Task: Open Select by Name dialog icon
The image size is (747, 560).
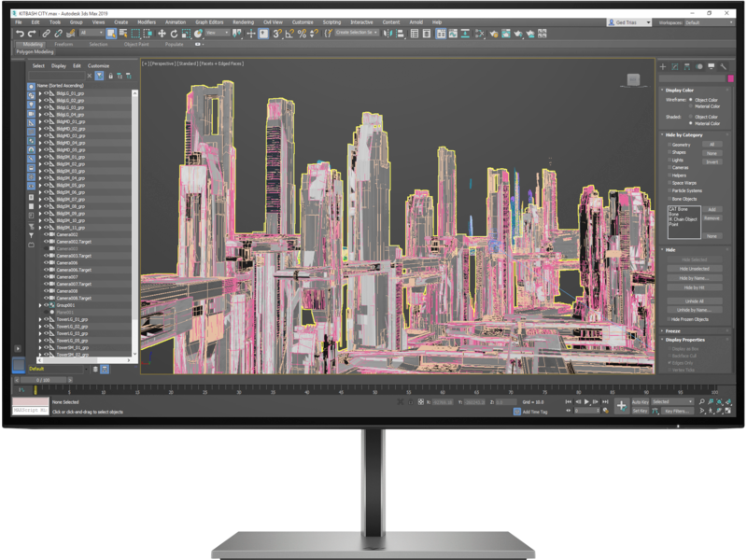Action: coord(124,34)
